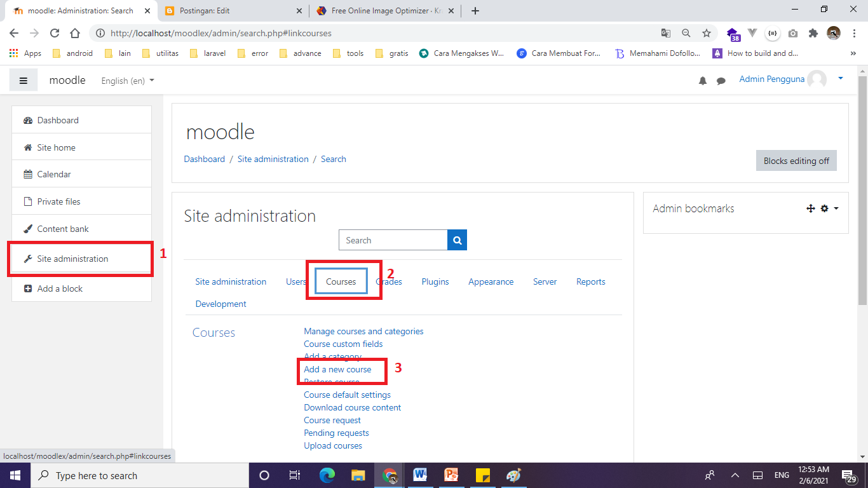868x488 pixels.
Task: Open the notifications bell icon
Action: (703, 81)
